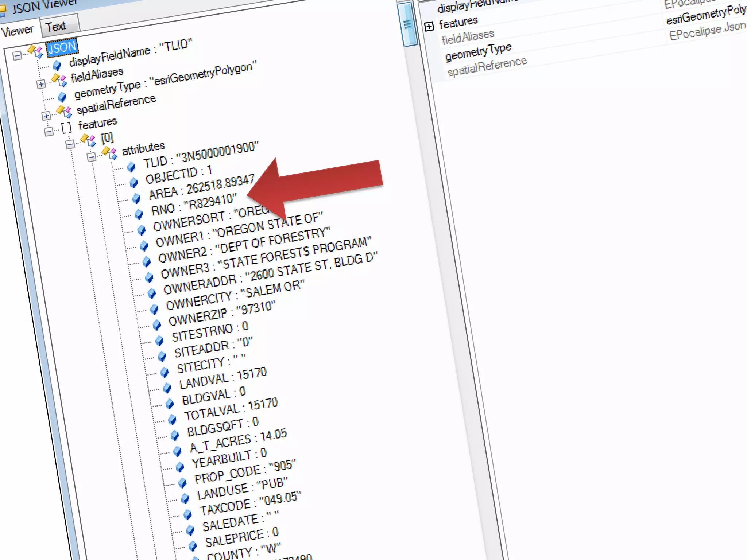Select LANDVAL : 15170 row
Image resolution: width=747 pixels, height=560 pixels.
223,378
